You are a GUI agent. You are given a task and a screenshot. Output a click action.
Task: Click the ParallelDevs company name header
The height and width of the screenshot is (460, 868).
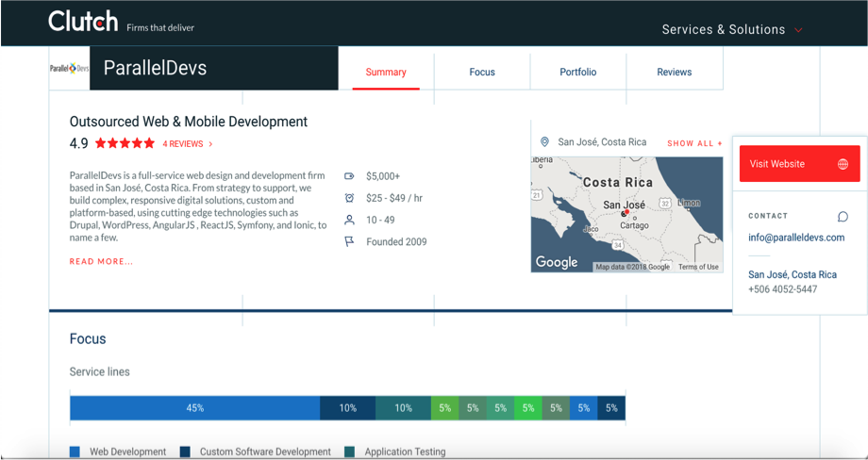click(x=155, y=68)
